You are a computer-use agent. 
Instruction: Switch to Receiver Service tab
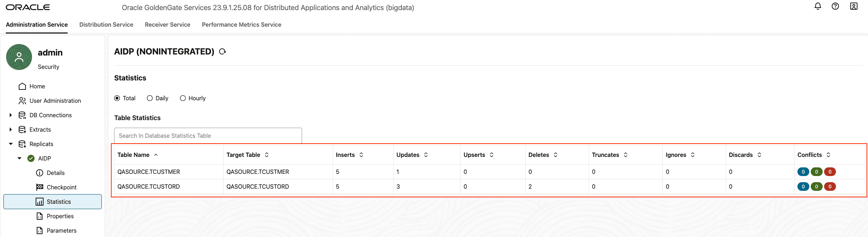(167, 25)
